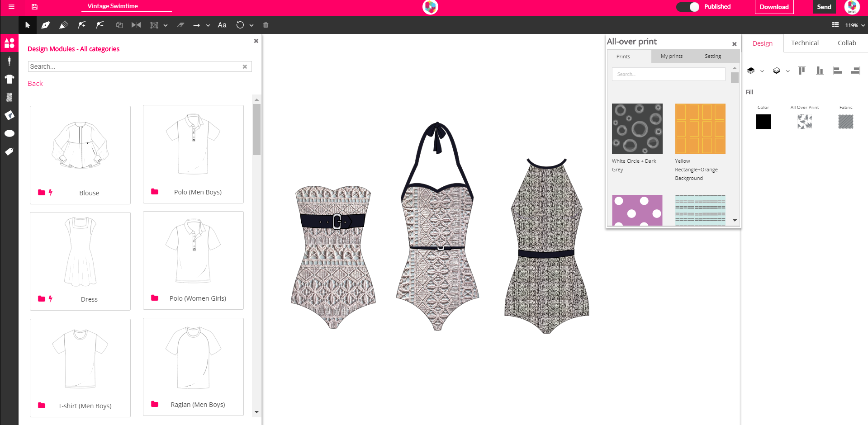Image resolution: width=868 pixels, height=425 pixels.
Task: Open the arrow tool dropdown
Action: tap(208, 25)
